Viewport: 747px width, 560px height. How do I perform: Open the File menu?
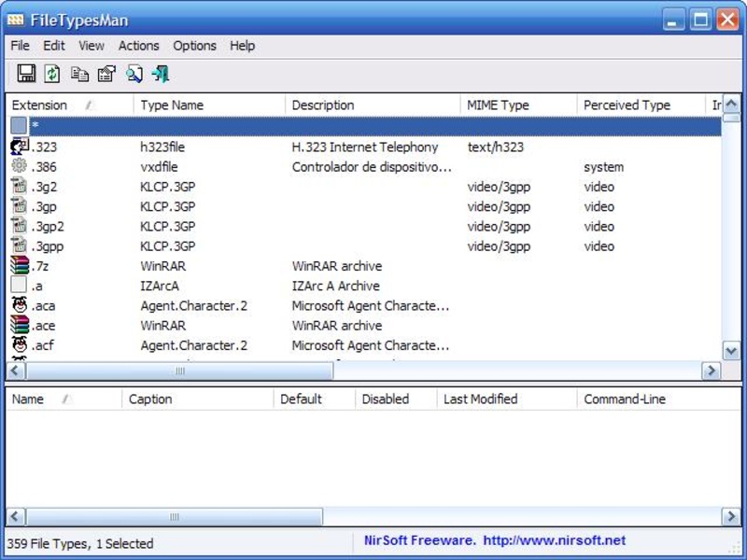pos(20,46)
